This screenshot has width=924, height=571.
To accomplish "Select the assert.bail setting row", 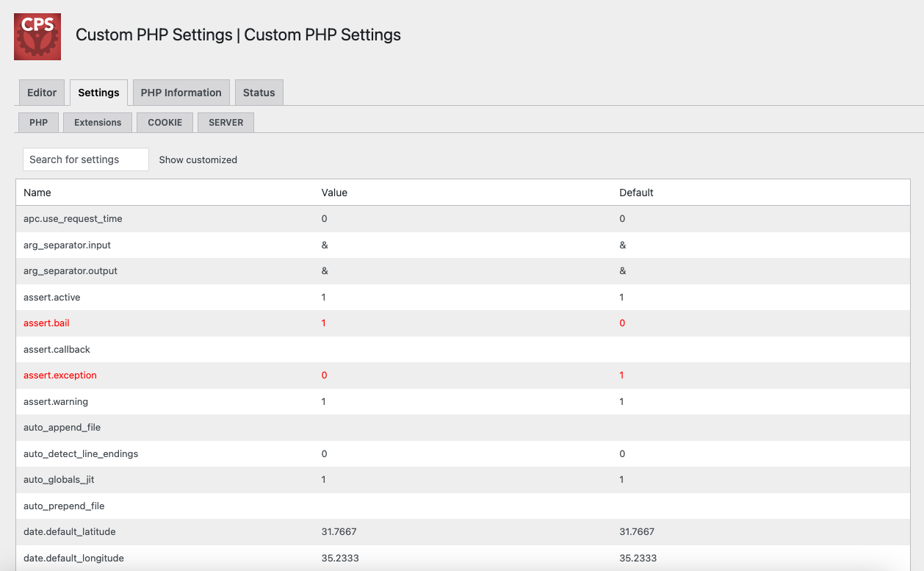I will pyautogui.click(x=46, y=323).
